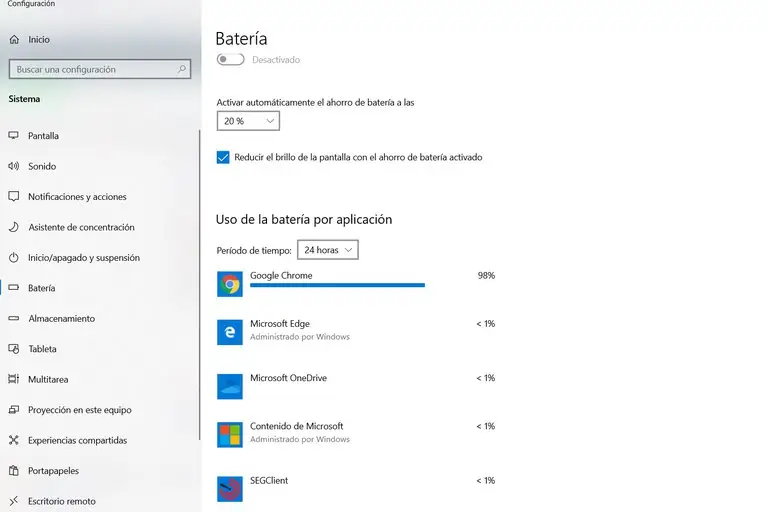The image size is (768, 512).
Task: Click the Experiencias compartidas icon
Action: [x=14, y=440]
